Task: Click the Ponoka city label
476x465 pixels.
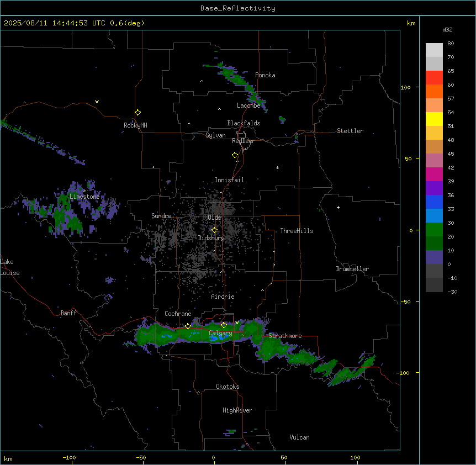Action: 265,75
